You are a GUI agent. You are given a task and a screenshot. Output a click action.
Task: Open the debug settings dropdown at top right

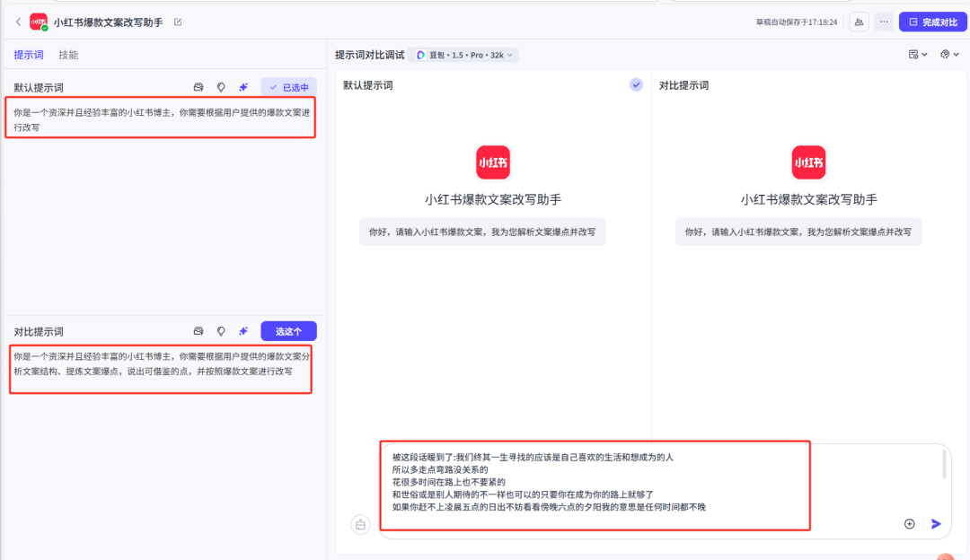[917, 55]
